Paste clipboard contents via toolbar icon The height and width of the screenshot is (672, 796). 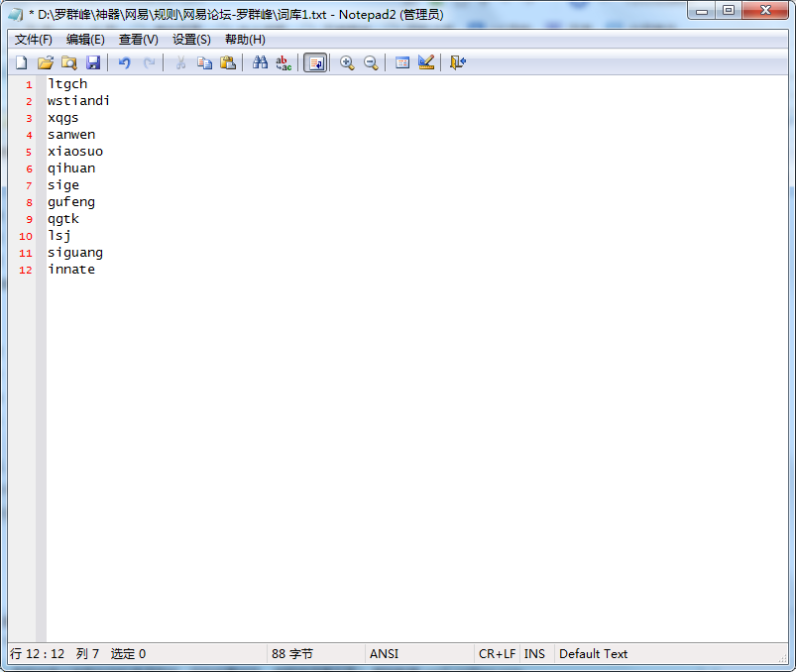pos(228,62)
